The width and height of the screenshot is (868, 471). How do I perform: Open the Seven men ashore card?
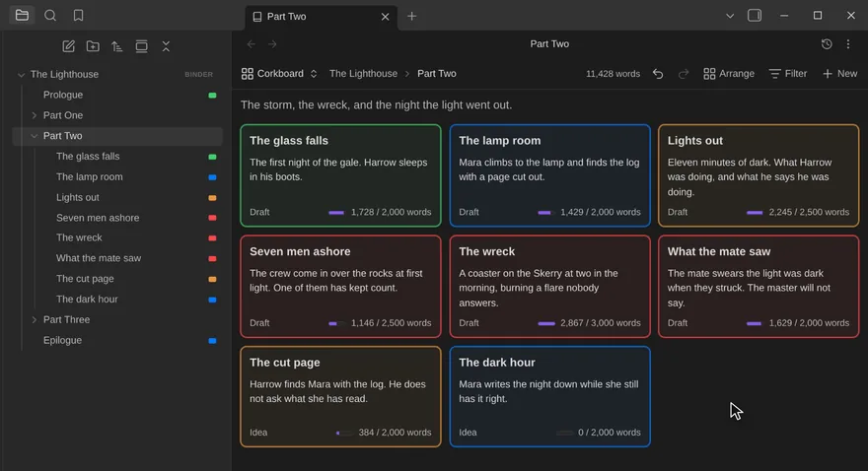click(340, 287)
